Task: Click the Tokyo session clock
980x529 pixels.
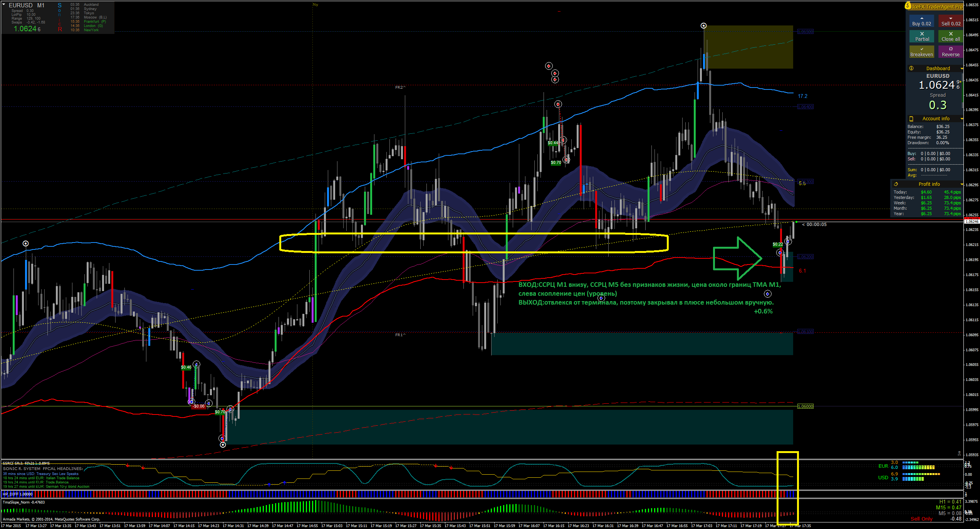Action: 82,13
